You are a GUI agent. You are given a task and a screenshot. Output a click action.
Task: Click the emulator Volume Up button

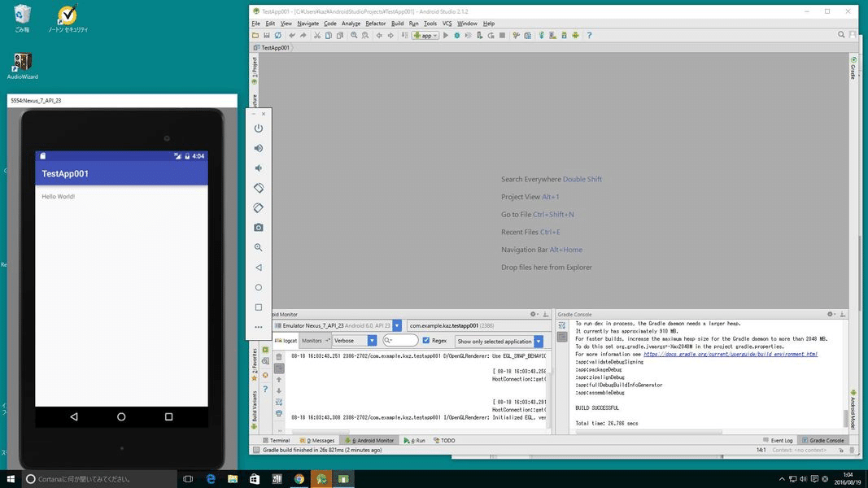259,148
